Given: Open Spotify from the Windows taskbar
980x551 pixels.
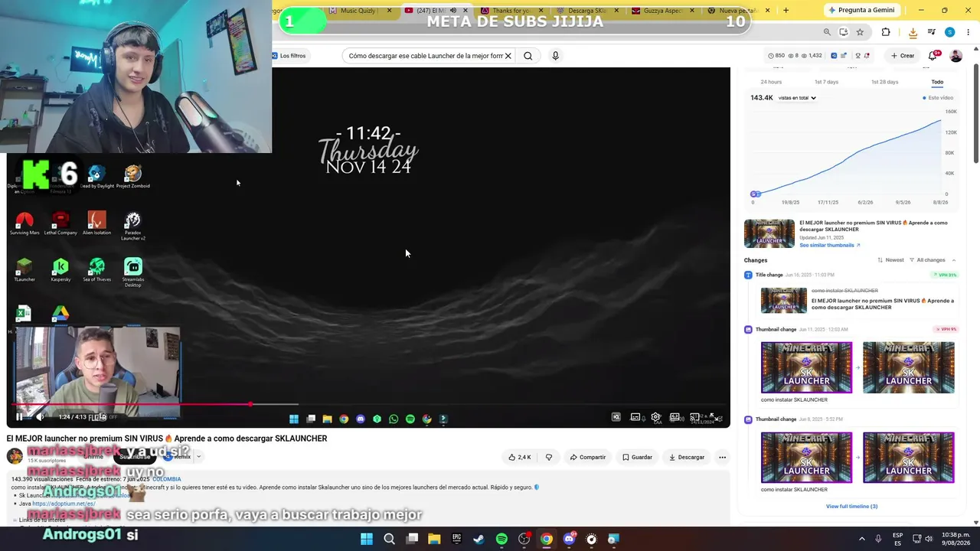Looking at the screenshot, I should click(501, 539).
